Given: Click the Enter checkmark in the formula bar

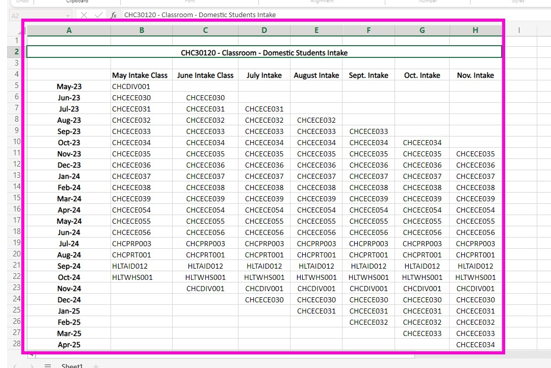Looking at the screenshot, I should pos(99,15).
